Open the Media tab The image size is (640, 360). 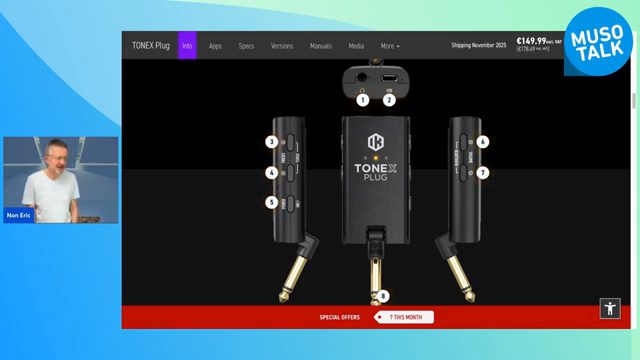pyautogui.click(x=356, y=46)
